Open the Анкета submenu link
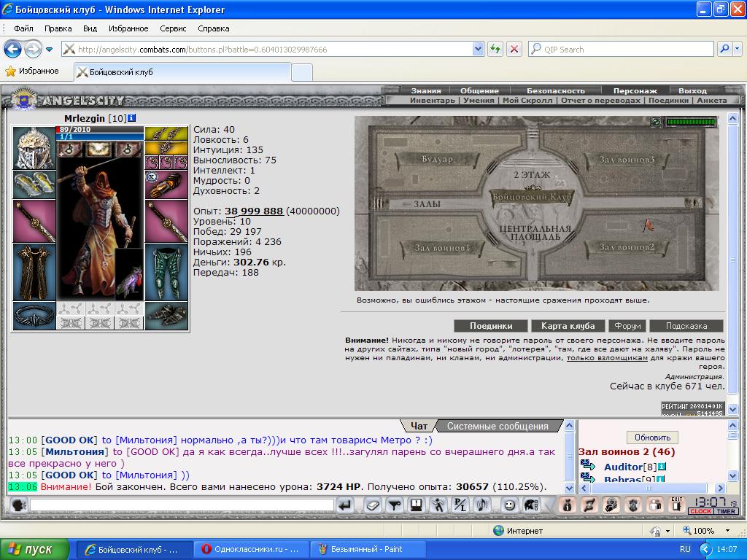The width and height of the screenshot is (747, 560). pos(712,101)
